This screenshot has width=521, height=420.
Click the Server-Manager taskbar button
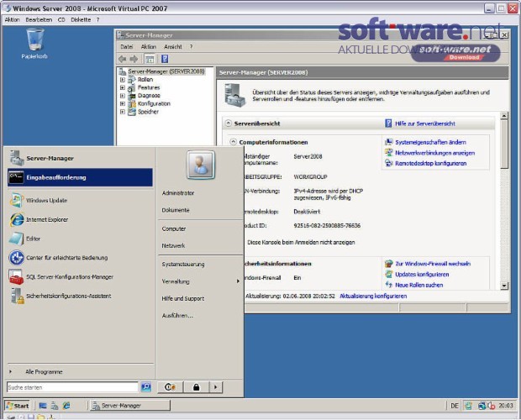(x=130, y=406)
